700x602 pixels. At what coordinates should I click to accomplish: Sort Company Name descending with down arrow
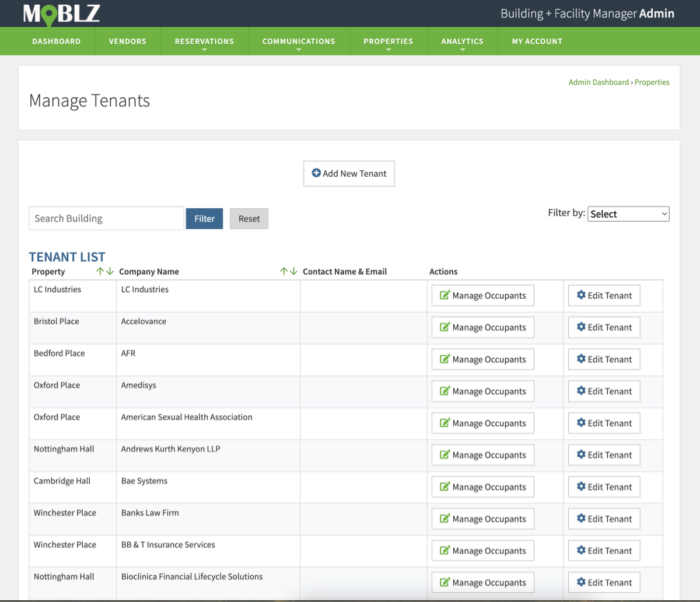[x=293, y=271]
